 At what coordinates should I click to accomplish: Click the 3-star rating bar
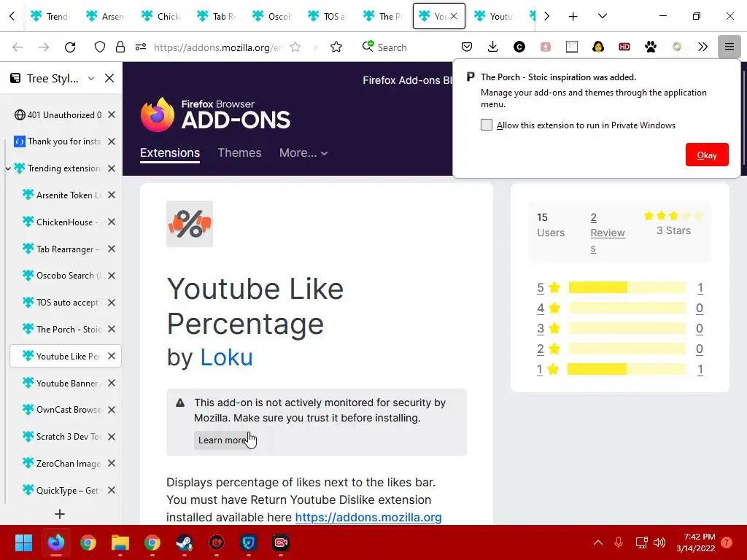coord(627,328)
